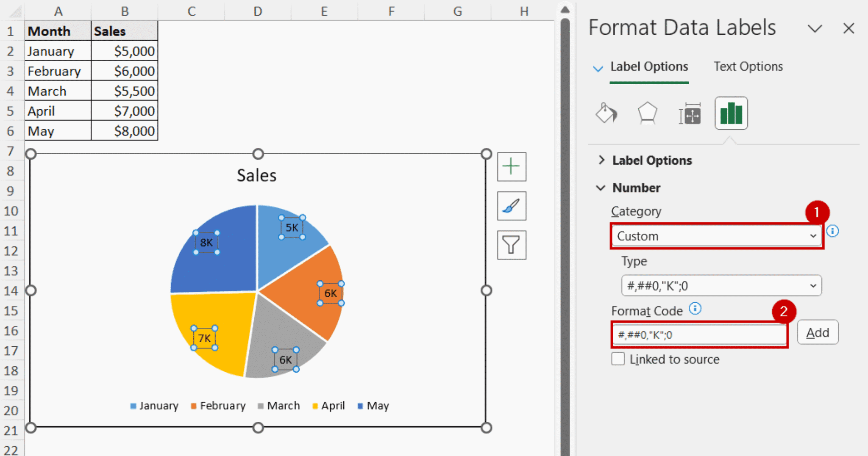The image size is (868, 456).
Task: Collapse the Number section
Action: [x=636, y=188]
